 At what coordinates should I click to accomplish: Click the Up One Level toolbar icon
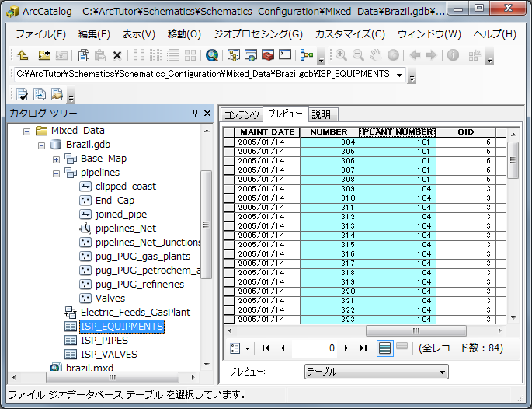[23, 55]
